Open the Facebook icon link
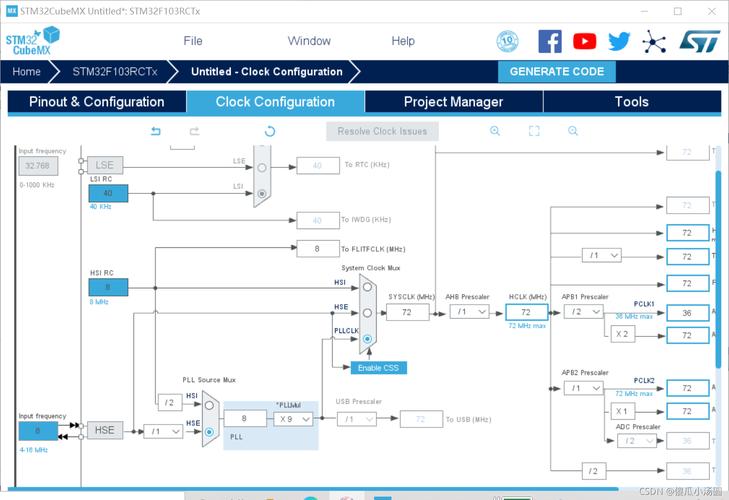The image size is (729, 500). [x=550, y=41]
